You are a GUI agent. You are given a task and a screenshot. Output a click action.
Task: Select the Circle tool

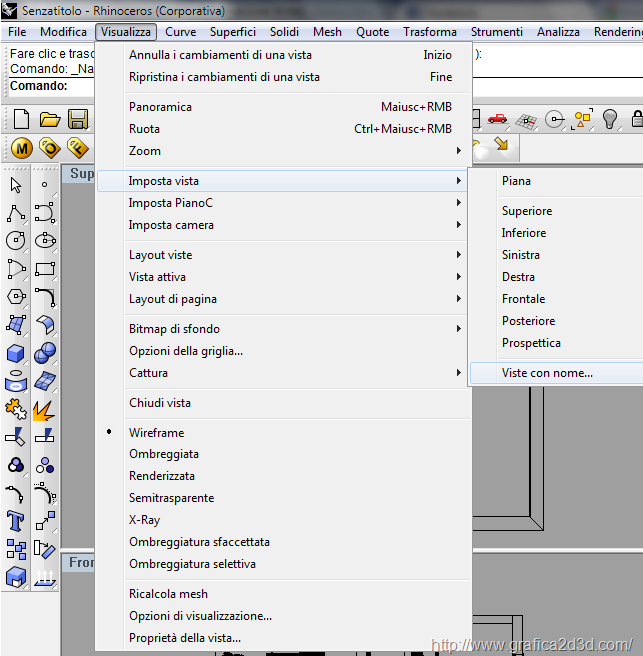pyautogui.click(x=16, y=241)
